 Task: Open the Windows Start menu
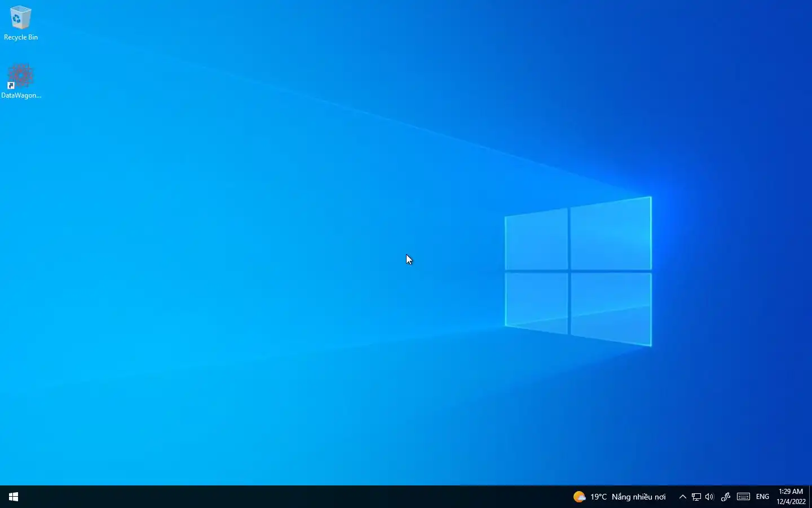pos(14,497)
